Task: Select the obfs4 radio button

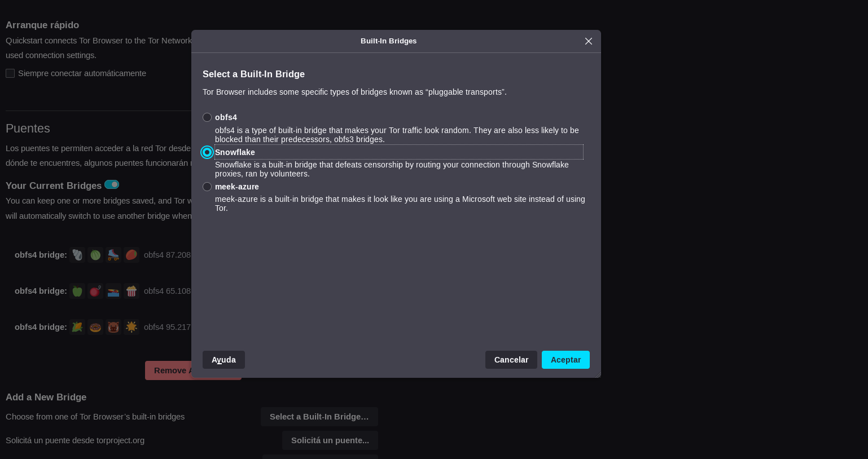Action: pos(207,117)
